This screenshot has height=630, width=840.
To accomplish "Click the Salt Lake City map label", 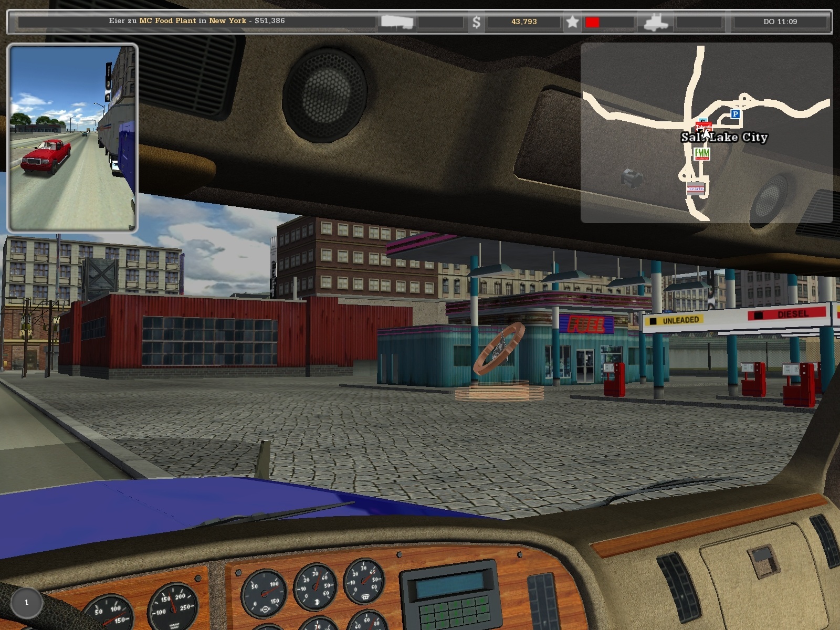I will point(724,138).
